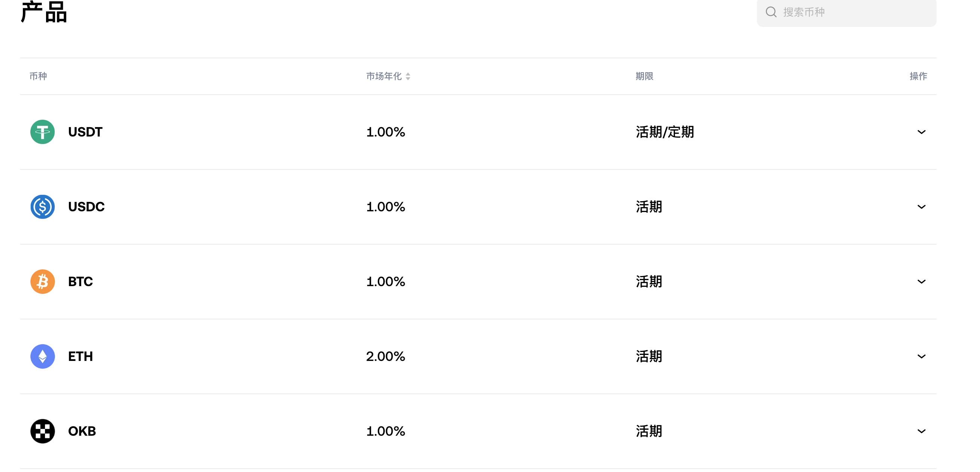Screen dimensions: 980x472
Task: Expand the BTC row chevron
Action: point(921,282)
